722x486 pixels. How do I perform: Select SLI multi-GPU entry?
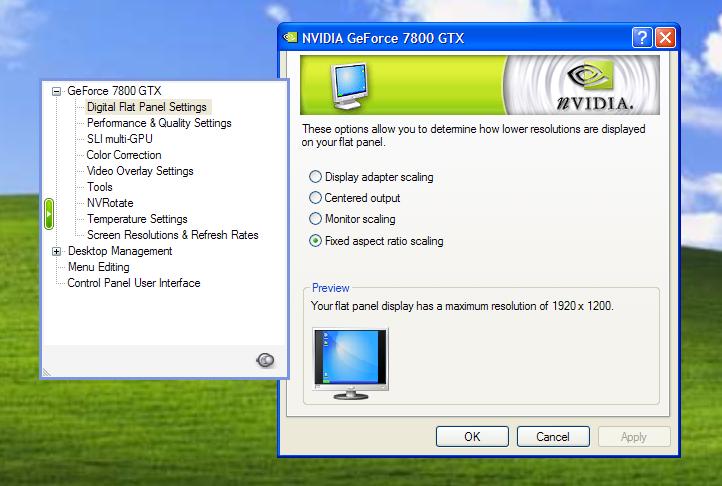120,139
